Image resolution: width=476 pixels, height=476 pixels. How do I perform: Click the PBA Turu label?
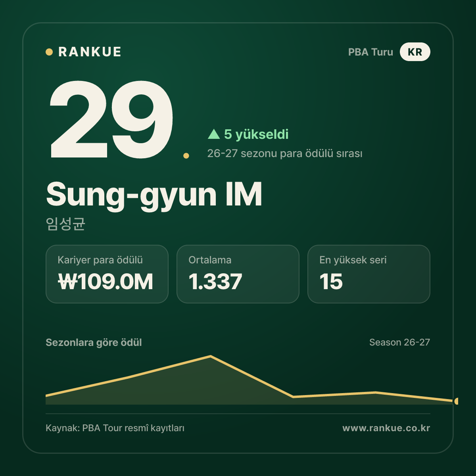[370, 52]
